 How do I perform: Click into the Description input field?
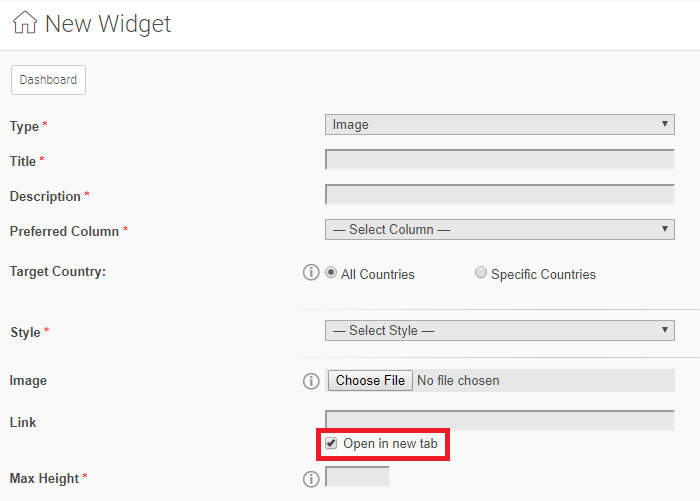click(500, 194)
